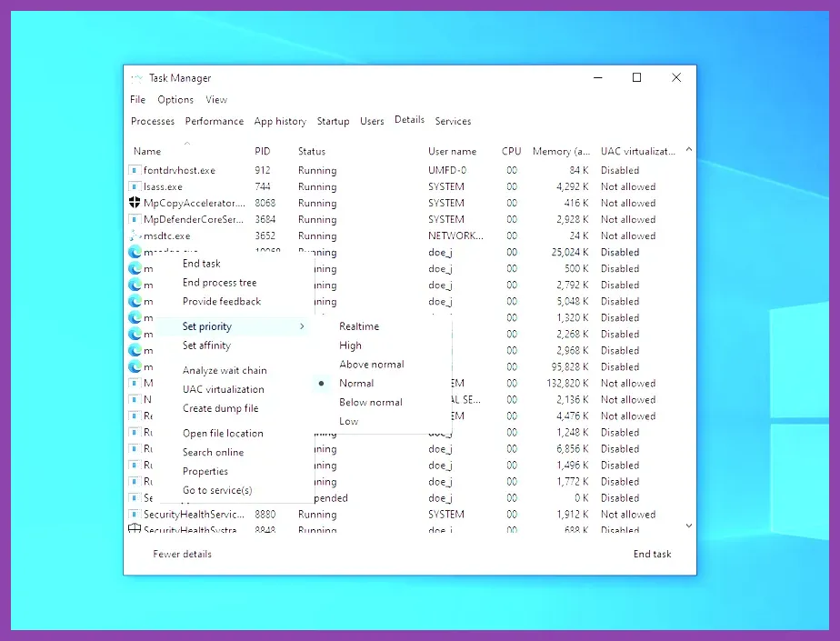Click the fontdrvhost.exe process icon

coord(135,170)
